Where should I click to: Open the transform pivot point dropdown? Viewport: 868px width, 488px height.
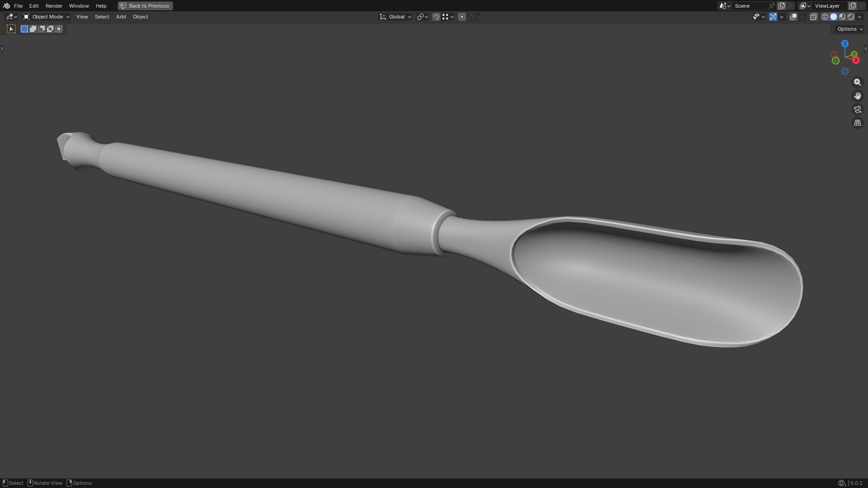coord(422,17)
